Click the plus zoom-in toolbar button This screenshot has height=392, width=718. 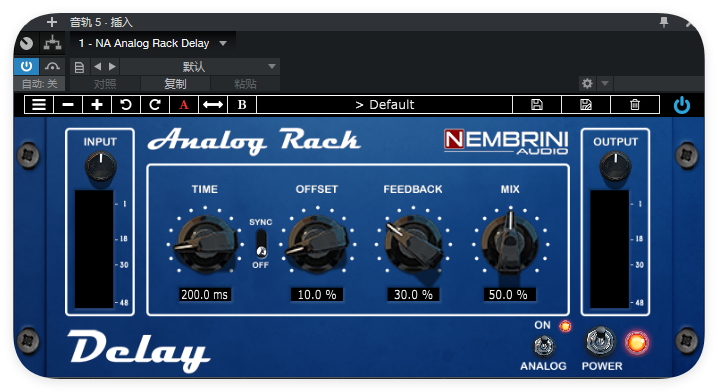(97, 104)
